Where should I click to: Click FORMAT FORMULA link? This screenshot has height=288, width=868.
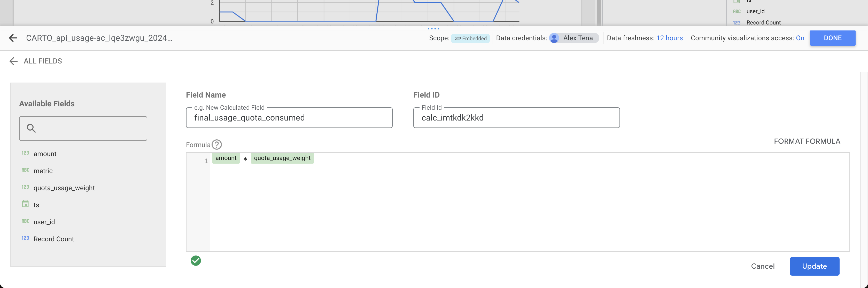coord(807,141)
